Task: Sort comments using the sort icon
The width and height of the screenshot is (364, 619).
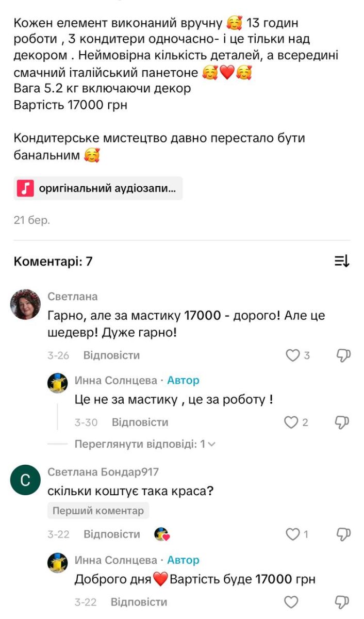Action: 342,261
